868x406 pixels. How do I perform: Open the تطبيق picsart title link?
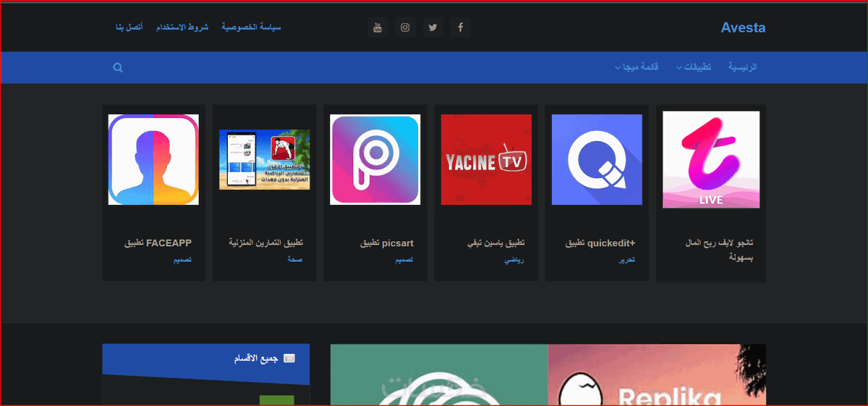[x=387, y=243]
